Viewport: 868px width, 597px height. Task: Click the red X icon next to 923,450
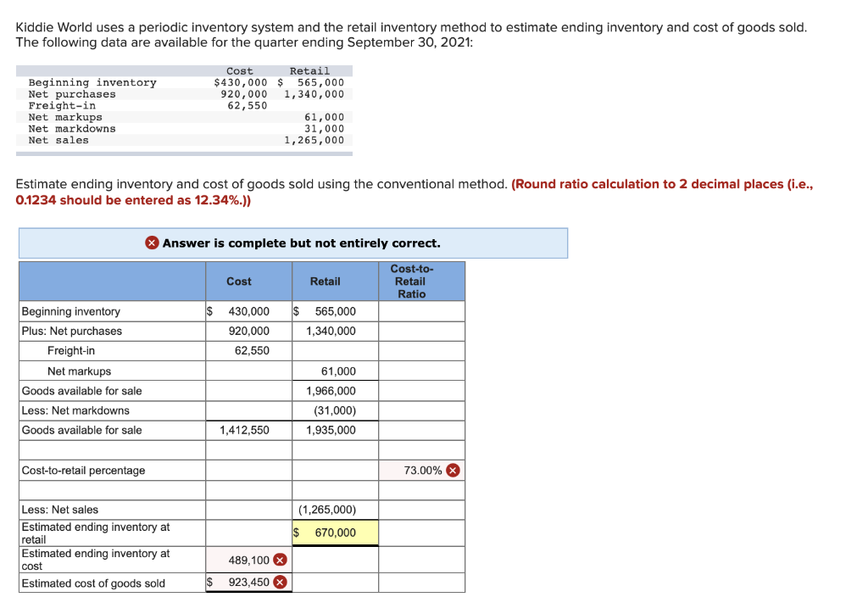point(281,582)
